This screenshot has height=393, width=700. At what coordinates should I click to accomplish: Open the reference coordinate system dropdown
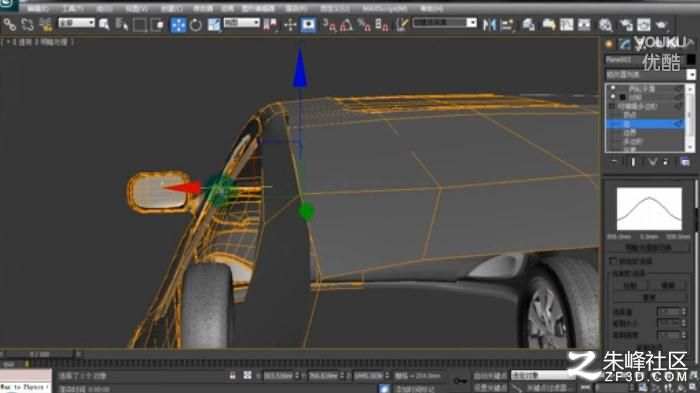242,23
